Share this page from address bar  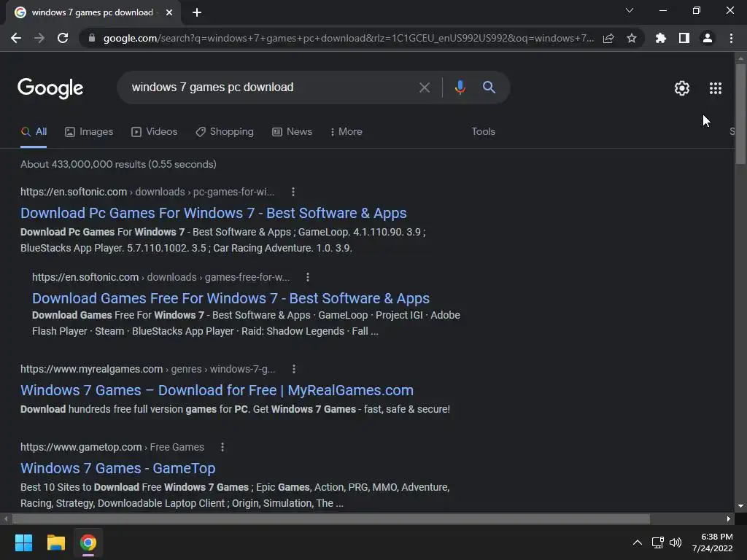(x=608, y=38)
